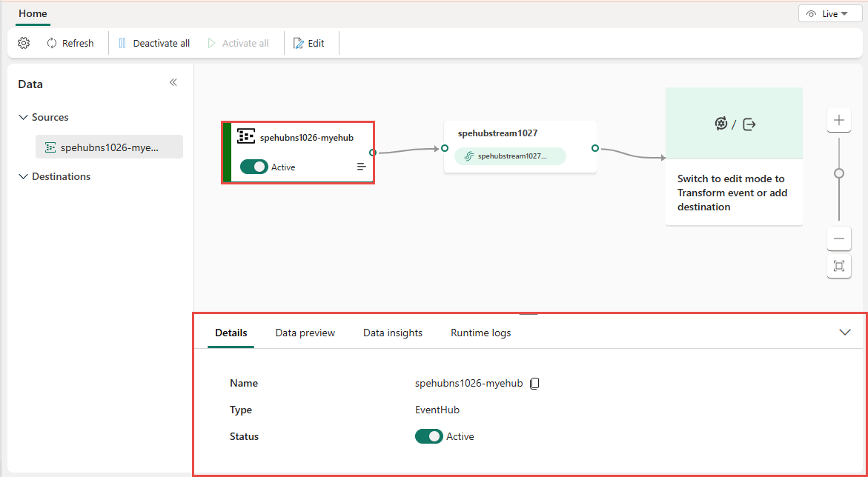Click the greyed Activate all button
The image size is (868, 477).
238,43
